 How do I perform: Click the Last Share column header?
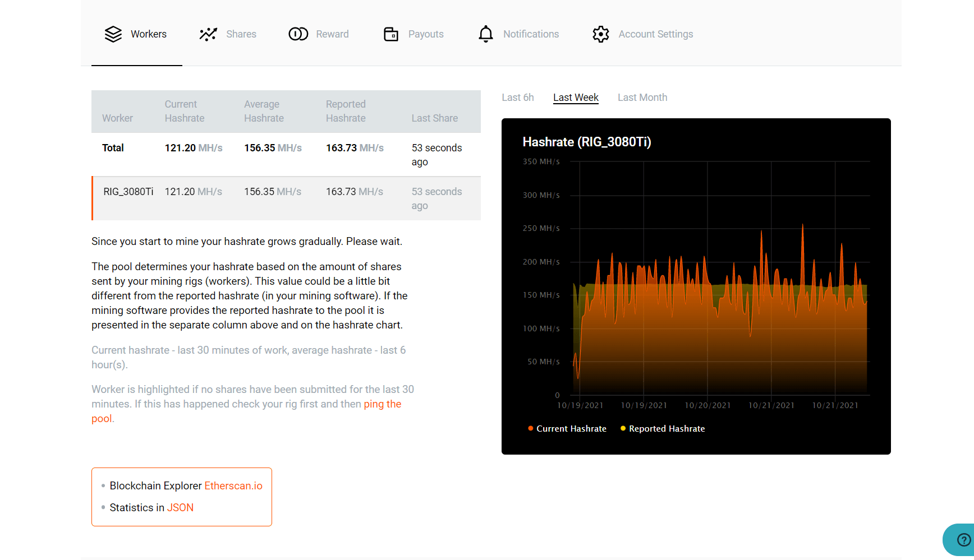(x=434, y=118)
